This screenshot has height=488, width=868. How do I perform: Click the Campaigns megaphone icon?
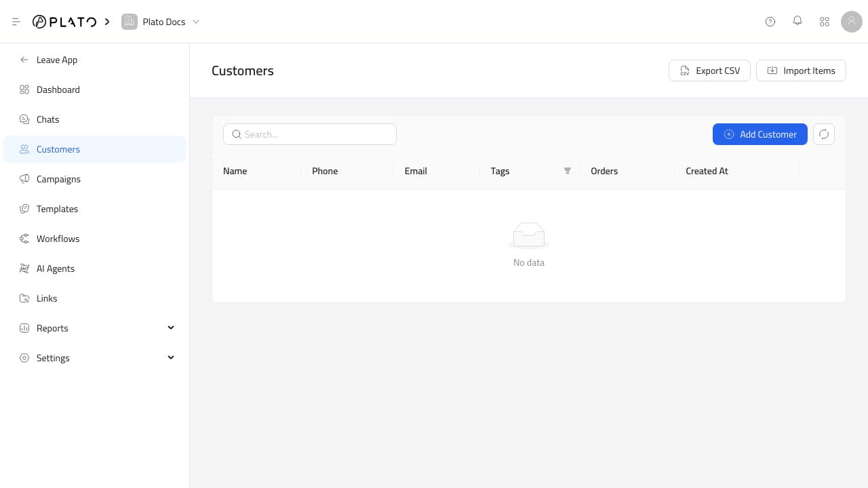pyautogui.click(x=24, y=179)
